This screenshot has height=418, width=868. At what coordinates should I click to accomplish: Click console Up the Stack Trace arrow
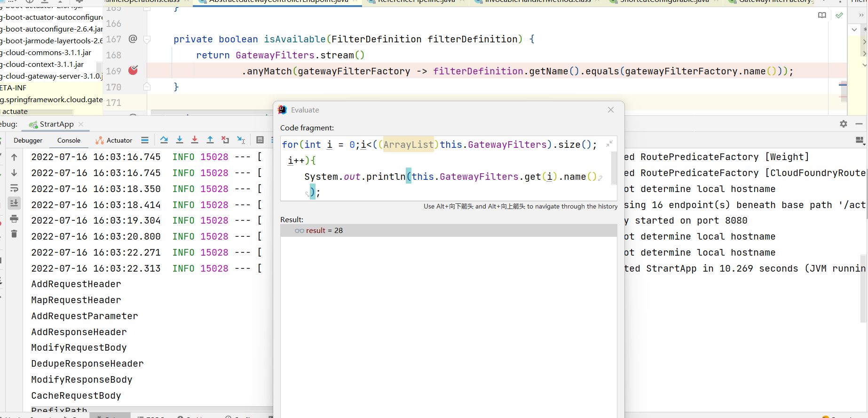pos(14,157)
